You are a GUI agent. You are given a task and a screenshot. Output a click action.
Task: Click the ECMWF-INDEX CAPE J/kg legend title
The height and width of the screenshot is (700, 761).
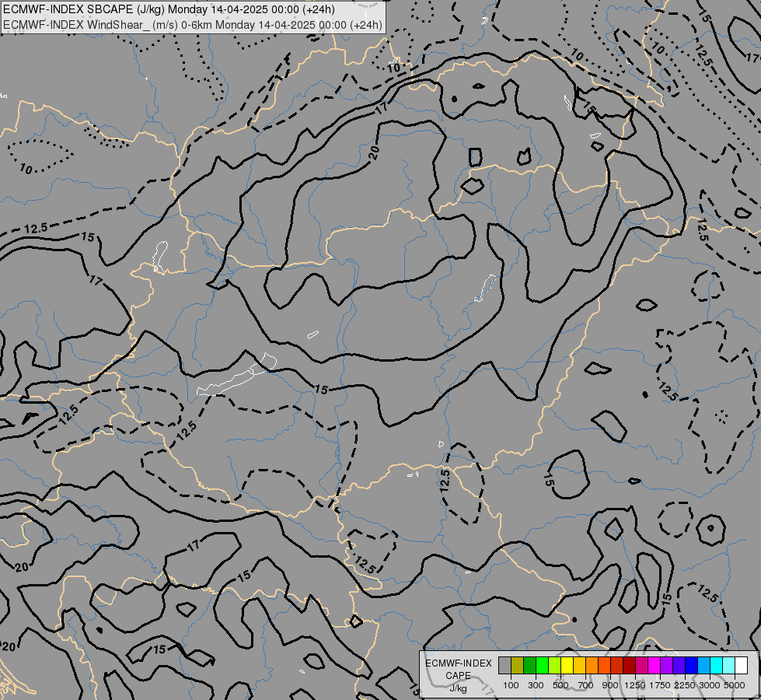tap(458, 676)
